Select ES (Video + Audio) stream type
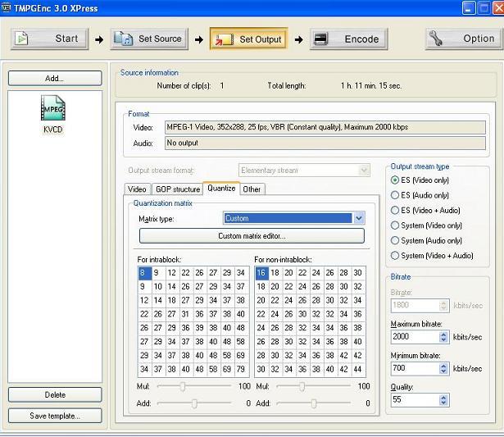Image resolution: width=504 pixels, height=437 pixels. point(395,210)
